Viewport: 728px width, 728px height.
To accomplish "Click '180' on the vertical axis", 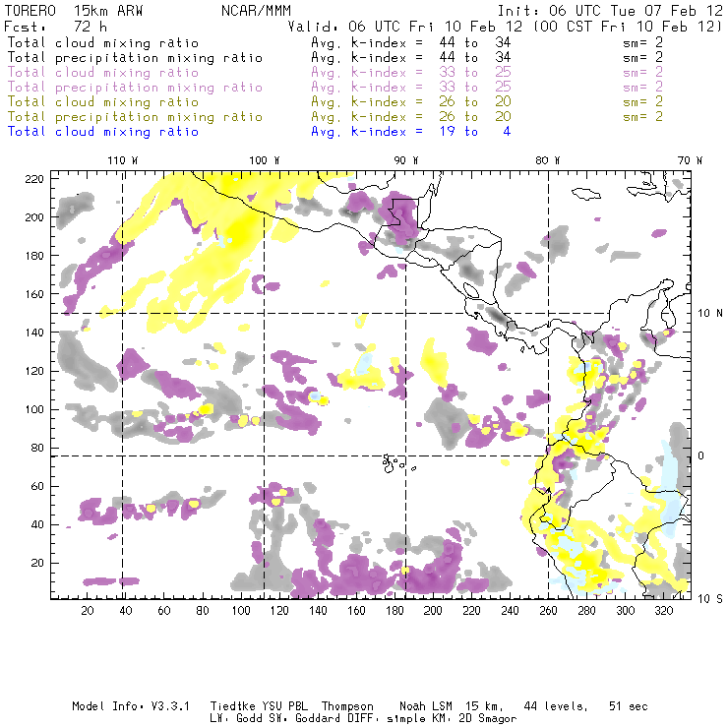I will click(x=34, y=256).
